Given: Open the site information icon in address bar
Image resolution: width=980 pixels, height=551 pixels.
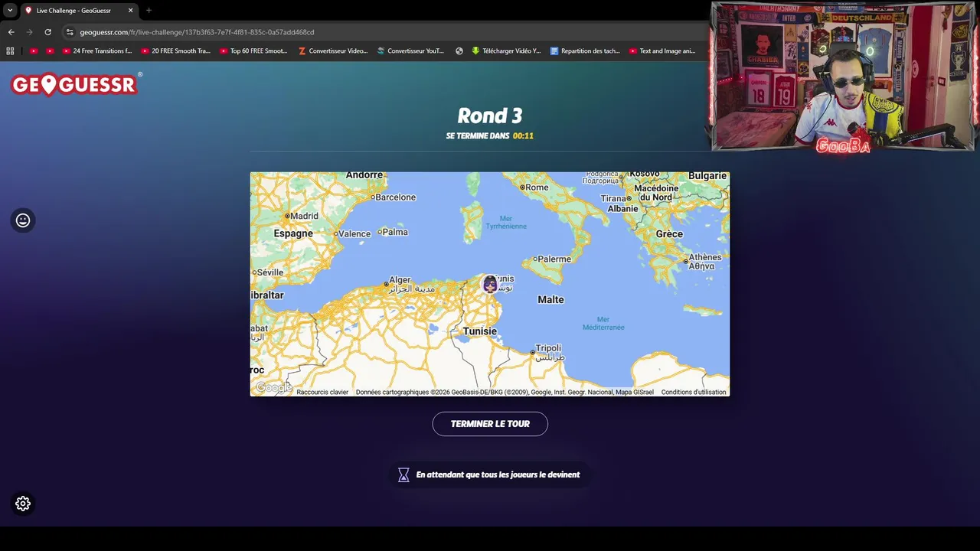Looking at the screenshot, I should click(70, 32).
